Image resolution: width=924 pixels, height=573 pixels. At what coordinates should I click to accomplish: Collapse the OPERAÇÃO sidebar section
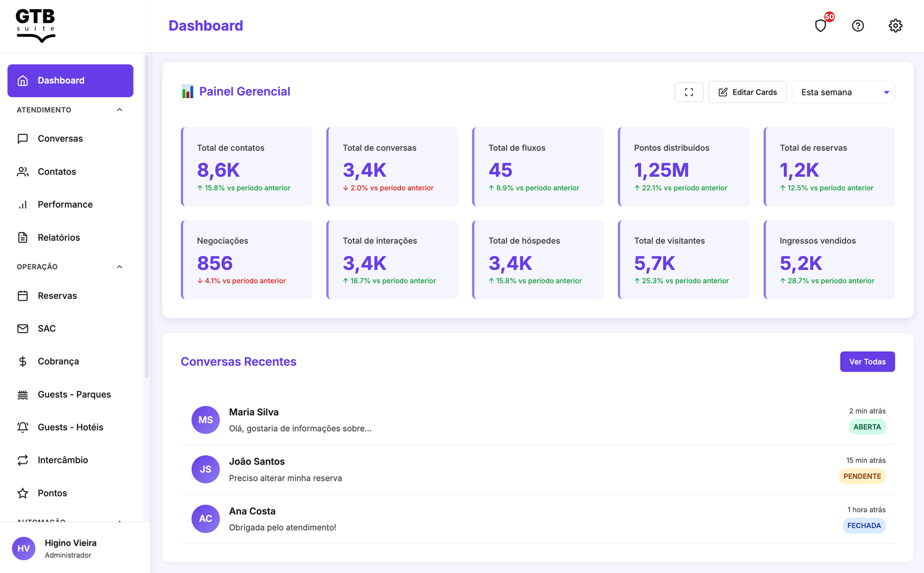120,267
